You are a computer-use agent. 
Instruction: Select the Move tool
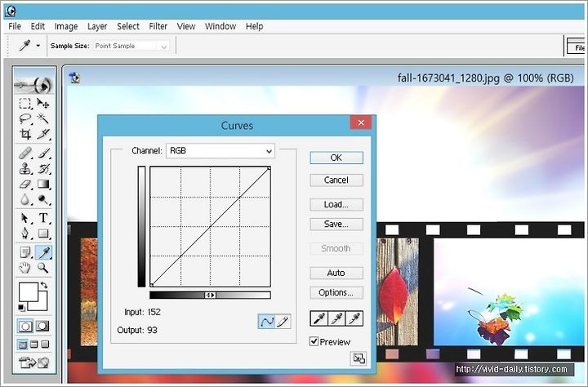(42, 103)
